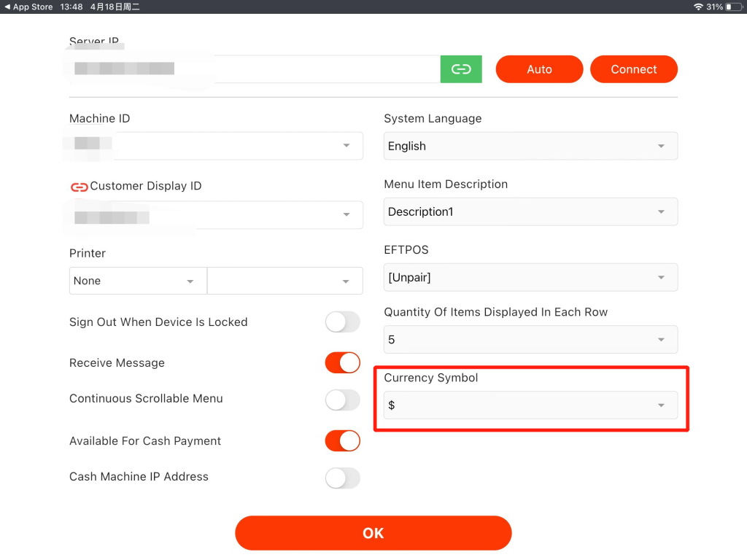
Task: Expand the Menu Item Description dropdown
Action: (530, 211)
